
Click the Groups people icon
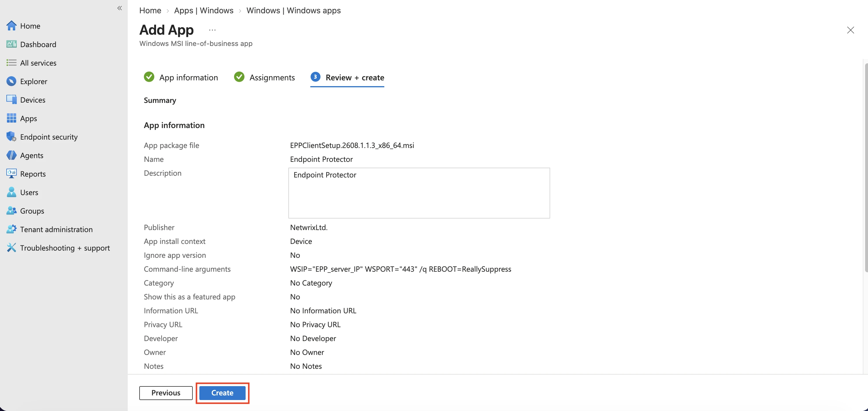click(12, 211)
